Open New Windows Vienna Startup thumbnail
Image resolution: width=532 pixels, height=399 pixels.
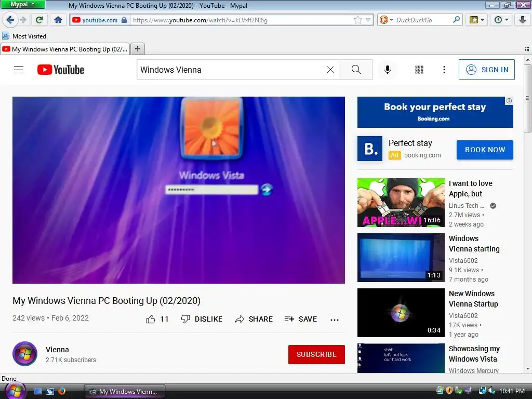click(401, 312)
